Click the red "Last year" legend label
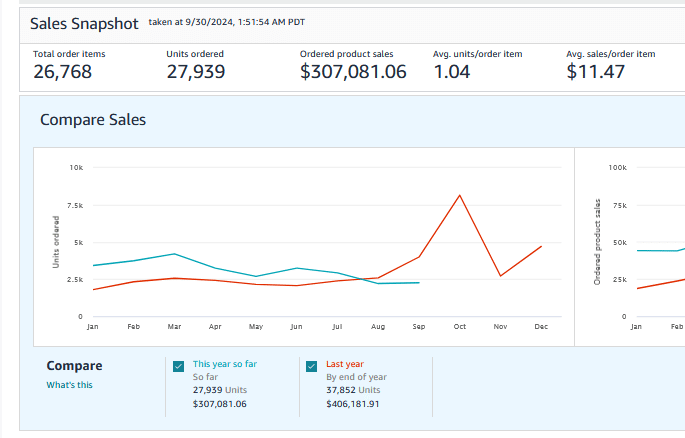 coord(345,364)
